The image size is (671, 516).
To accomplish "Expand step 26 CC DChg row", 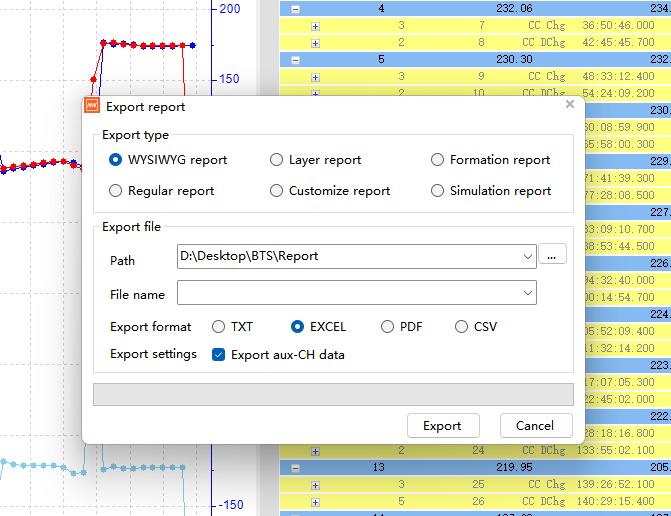I will [x=315, y=502].
